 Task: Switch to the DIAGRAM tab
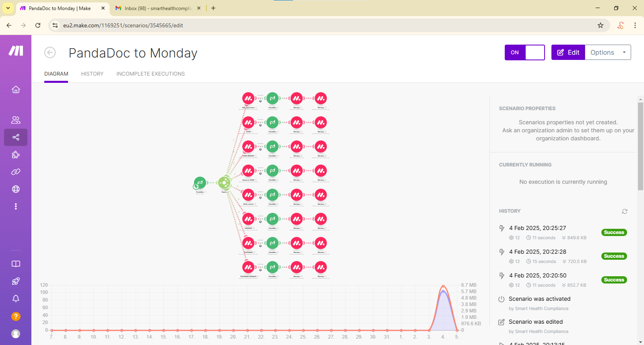click(x=56, y=74)
